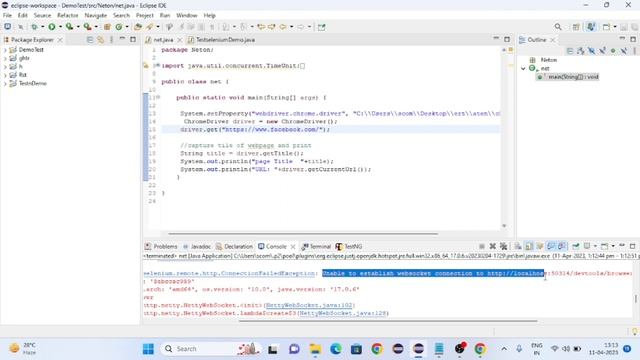Screen dimensions: 640x360
Task: Open the Window menu
Action: click(187, 15)
